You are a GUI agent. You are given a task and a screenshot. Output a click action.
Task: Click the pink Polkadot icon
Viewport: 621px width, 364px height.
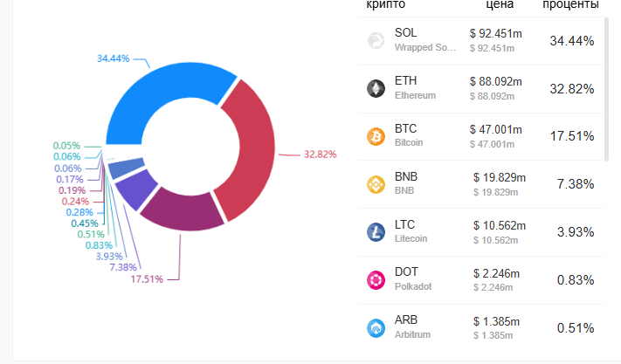[376, 279]
